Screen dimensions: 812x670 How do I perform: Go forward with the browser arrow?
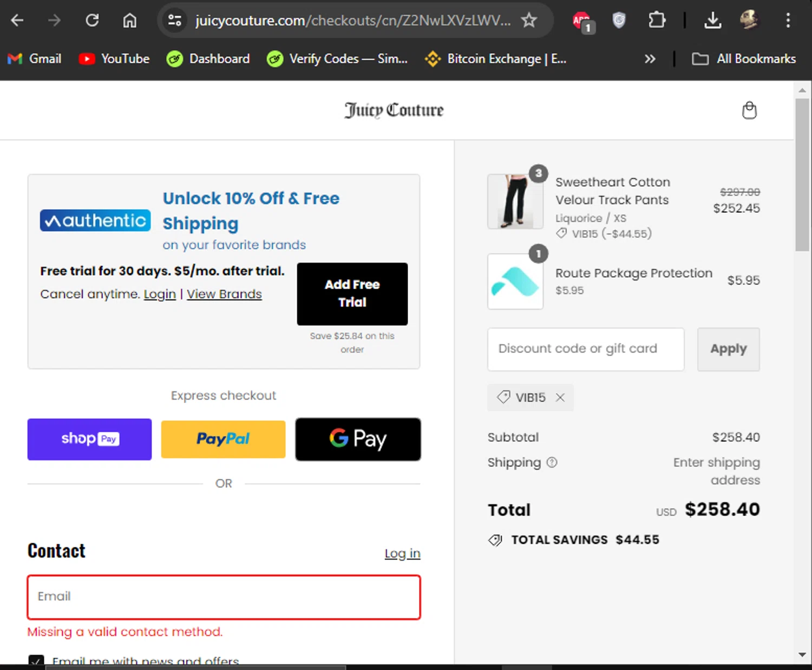[54, 21]
